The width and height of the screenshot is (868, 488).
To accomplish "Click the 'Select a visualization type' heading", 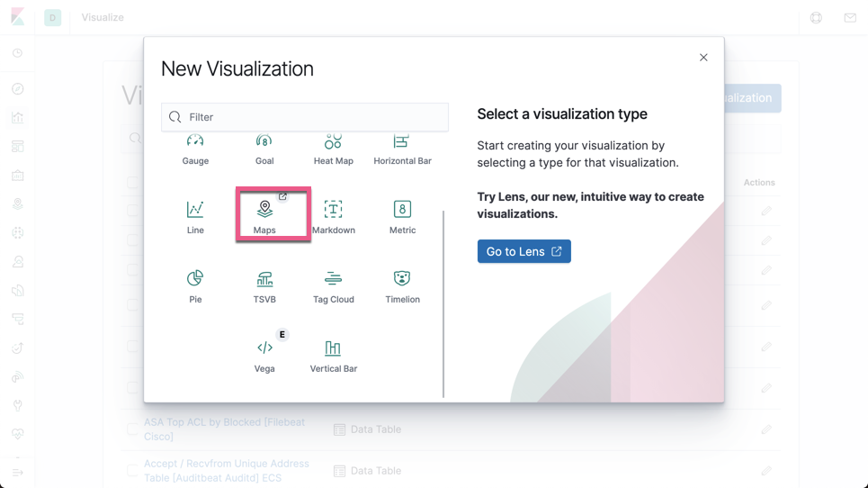I will click(562, 114).
